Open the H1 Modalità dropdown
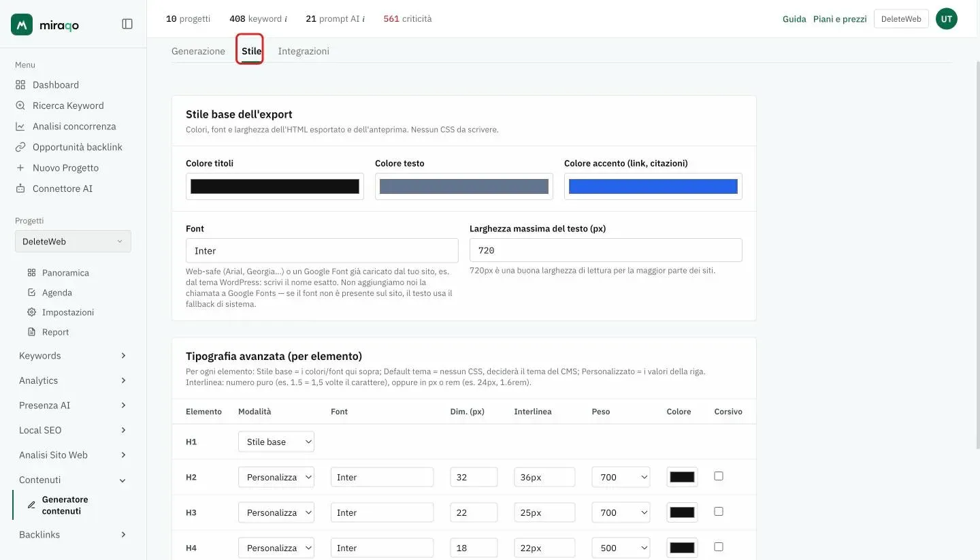Image resolution: width=980 pixels, height=560 pixels. pyautogui.click(x=276, y=442)
